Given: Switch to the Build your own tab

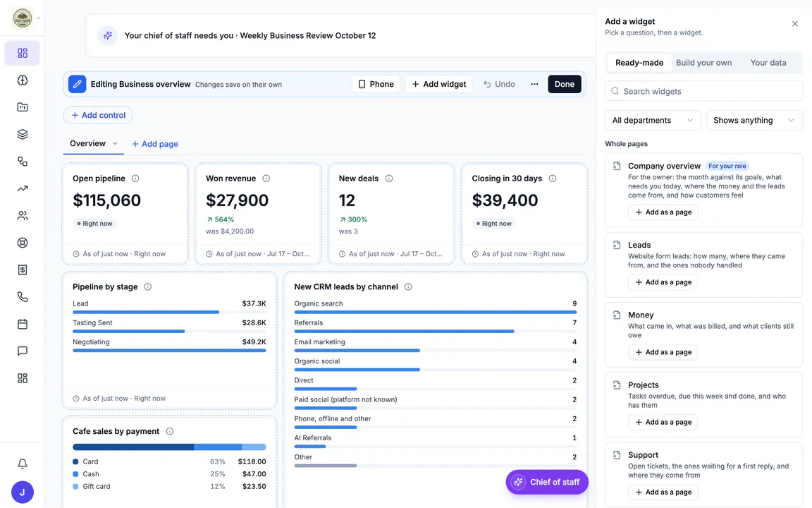Looking at the screenshot, I should (x=703, y=63).
